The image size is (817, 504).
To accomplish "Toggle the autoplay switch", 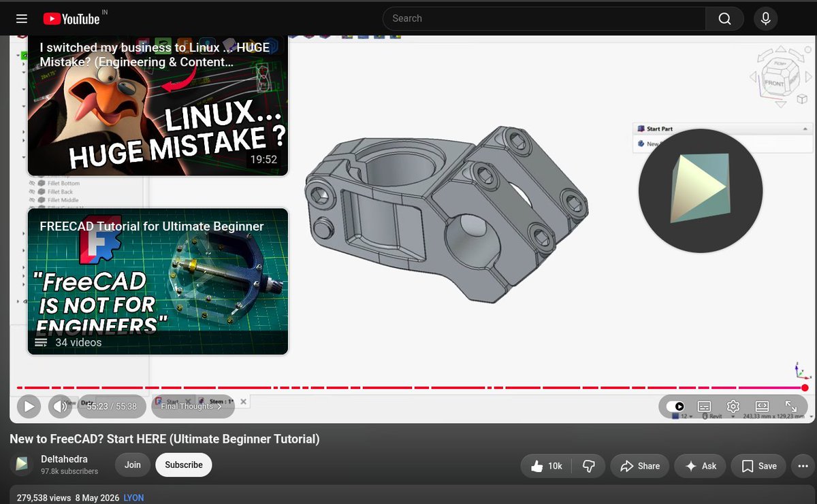I will pyautogui.click(x=675, y=407).
